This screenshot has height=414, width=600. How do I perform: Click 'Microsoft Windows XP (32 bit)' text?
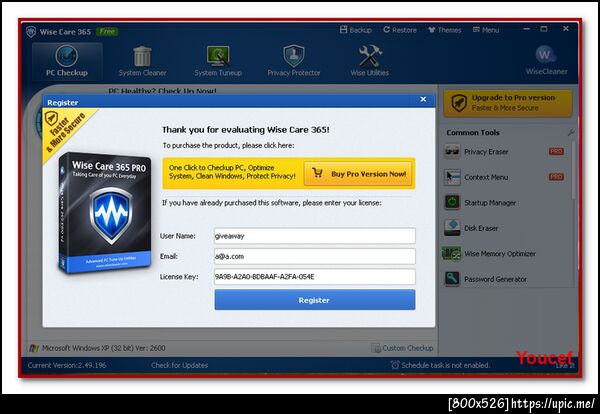[88, 348]
